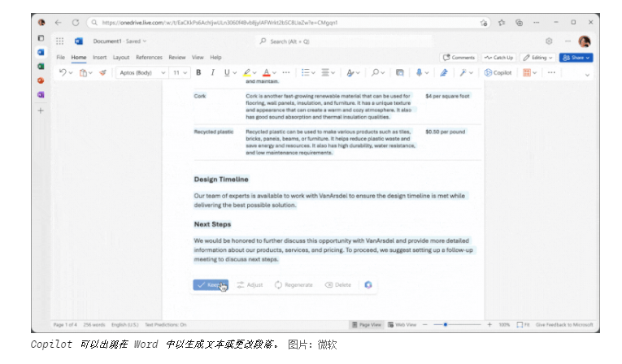Add a sidebar app with plus icon
This screenshot has height=364, width=622.
(41, 110)
